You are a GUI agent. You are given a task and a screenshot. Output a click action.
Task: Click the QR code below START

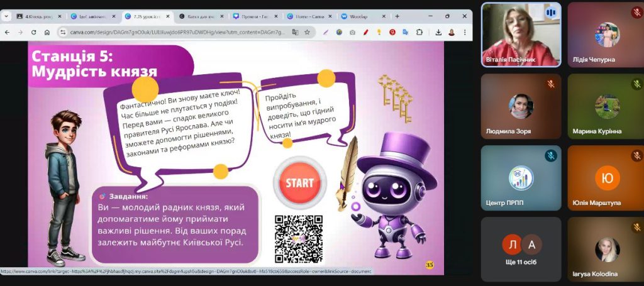(x=299, y=238)
